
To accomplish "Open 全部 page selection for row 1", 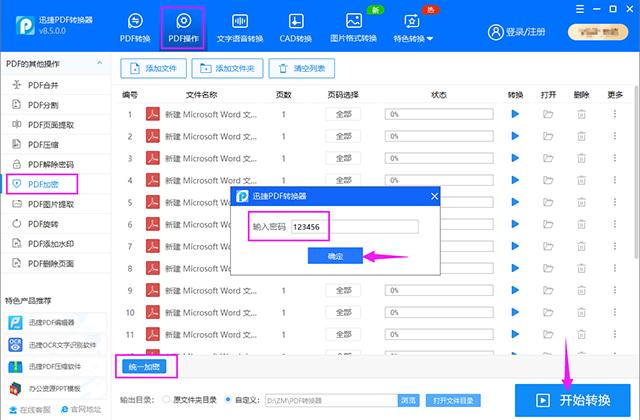I will 343,114.
